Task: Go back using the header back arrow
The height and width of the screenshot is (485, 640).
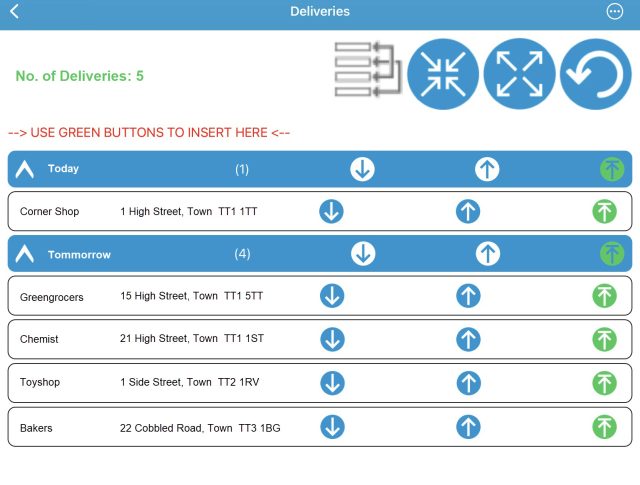Action: 14,11
